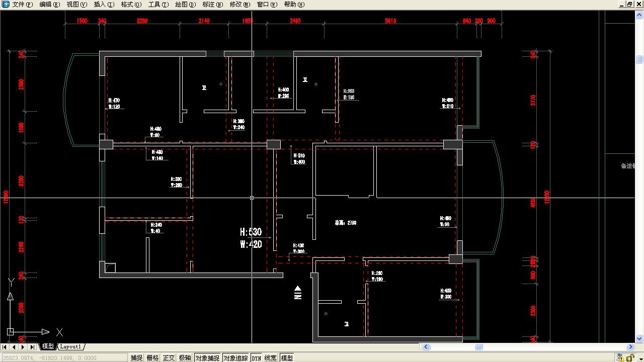The height and width of the screenshot is (362, 644).
Task: Open the 修改(M) menu
Action: 240,5
